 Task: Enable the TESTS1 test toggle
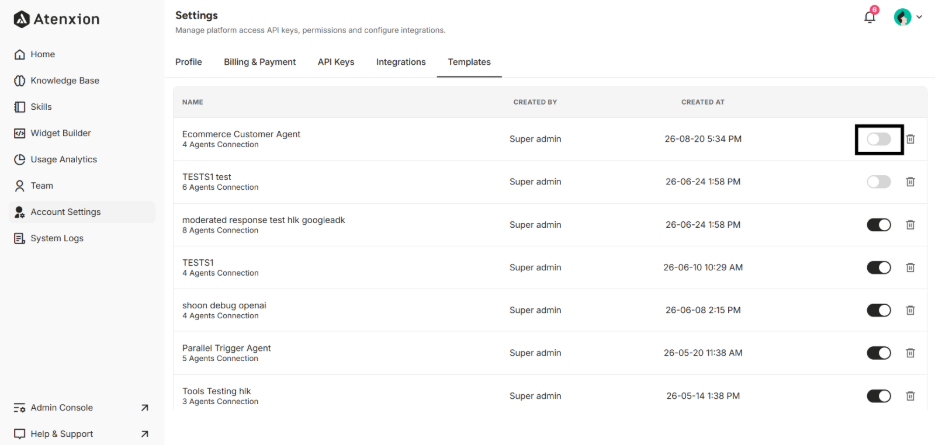pos(879,182)
